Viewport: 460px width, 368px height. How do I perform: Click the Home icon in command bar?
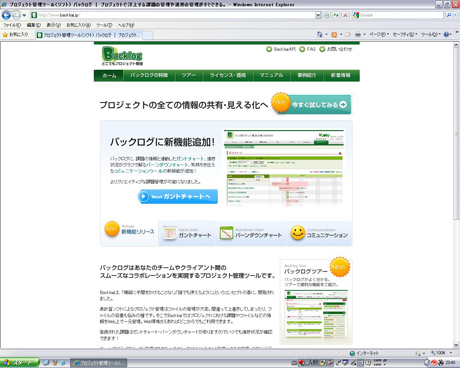click(x=320, y=34)
